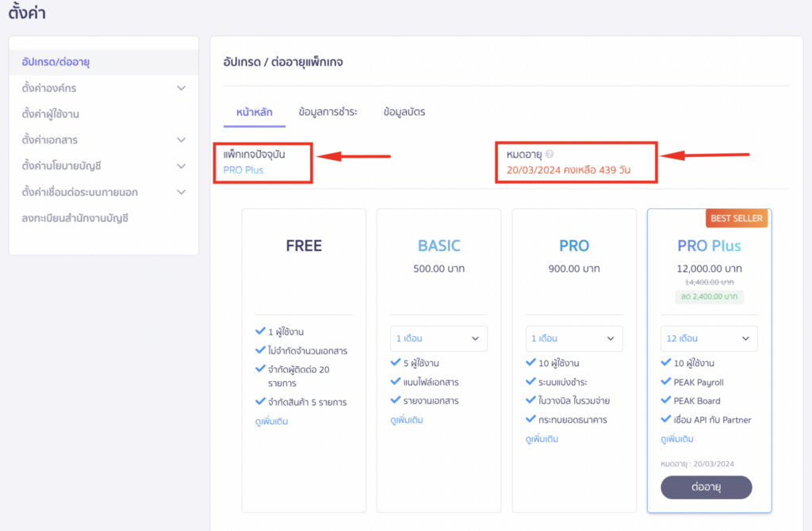Image resolution: width=812 pixels, height=531 pixels.
Task: Click checkmark beside กระทบยอดธนาคาร
Action: click(x=531, y=419)
